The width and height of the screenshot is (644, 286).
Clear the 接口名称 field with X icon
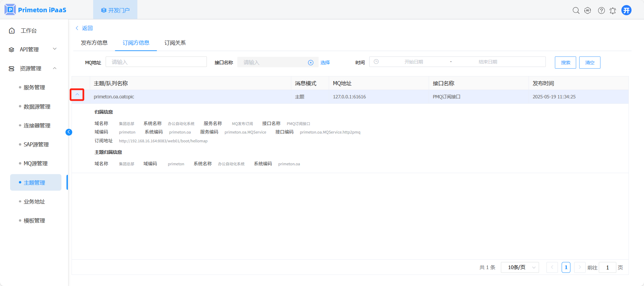click(311, 63)
